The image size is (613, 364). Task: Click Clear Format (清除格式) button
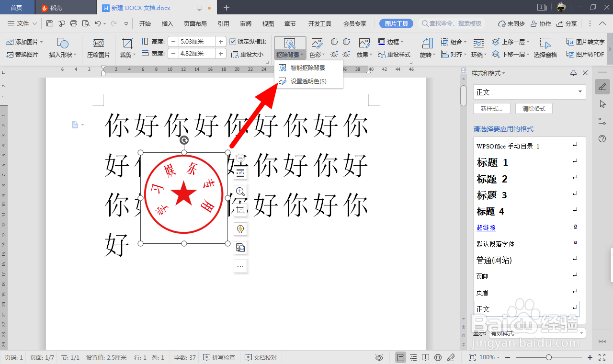click(x=534, y=109)
